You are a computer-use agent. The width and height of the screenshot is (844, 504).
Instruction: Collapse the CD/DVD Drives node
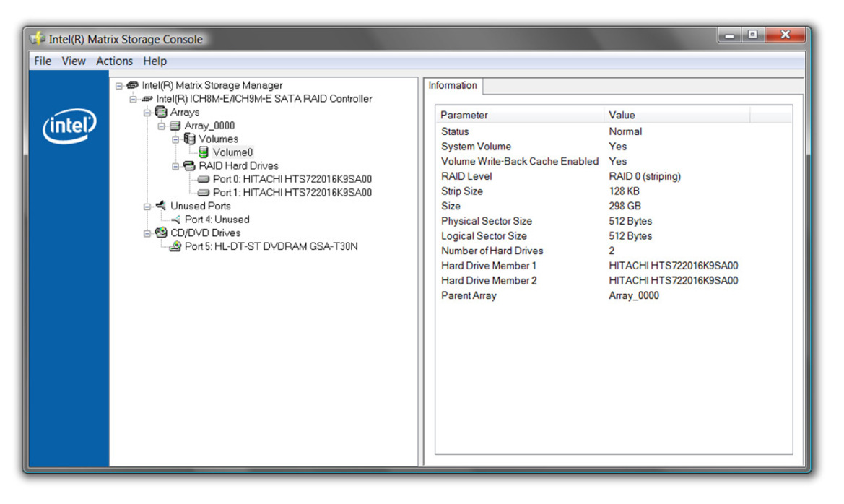(x=147, y=233)
